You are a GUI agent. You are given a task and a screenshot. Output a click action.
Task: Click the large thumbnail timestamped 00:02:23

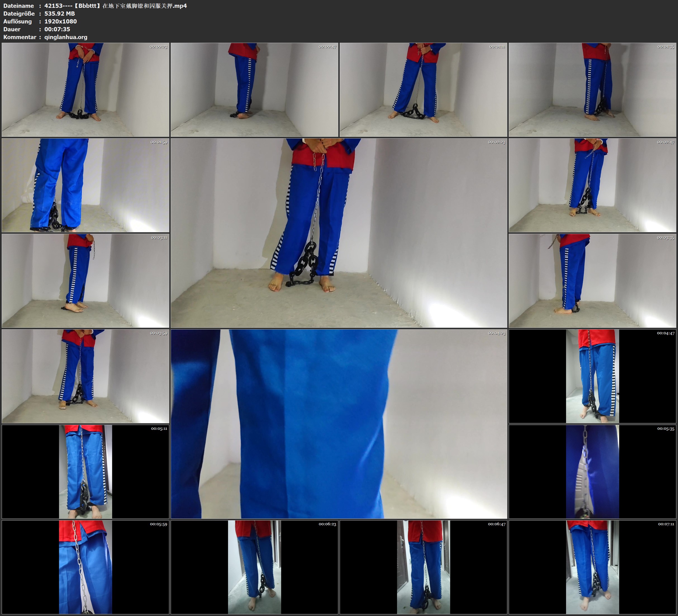click(339, 233)
